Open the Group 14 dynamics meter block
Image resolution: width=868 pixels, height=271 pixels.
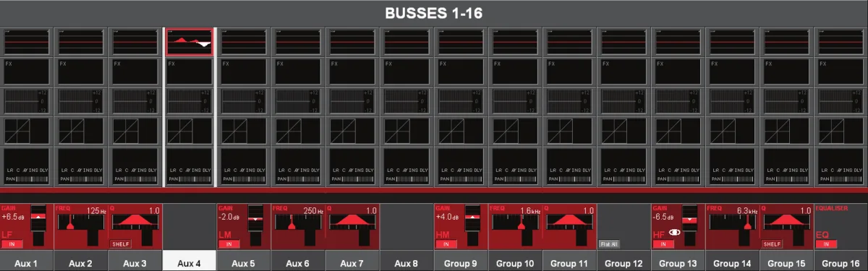click(732, 102)
